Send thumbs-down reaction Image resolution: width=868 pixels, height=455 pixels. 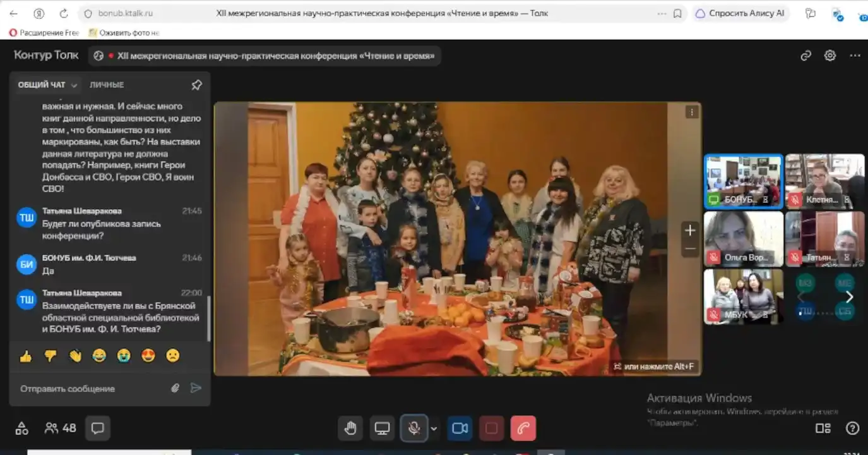[x=51, y=356]
